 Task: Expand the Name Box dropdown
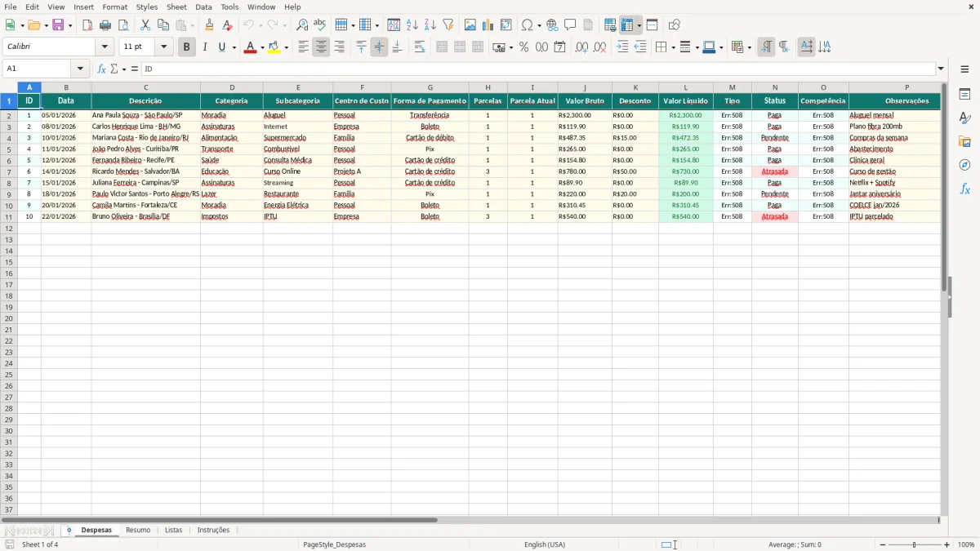point(80,69)
